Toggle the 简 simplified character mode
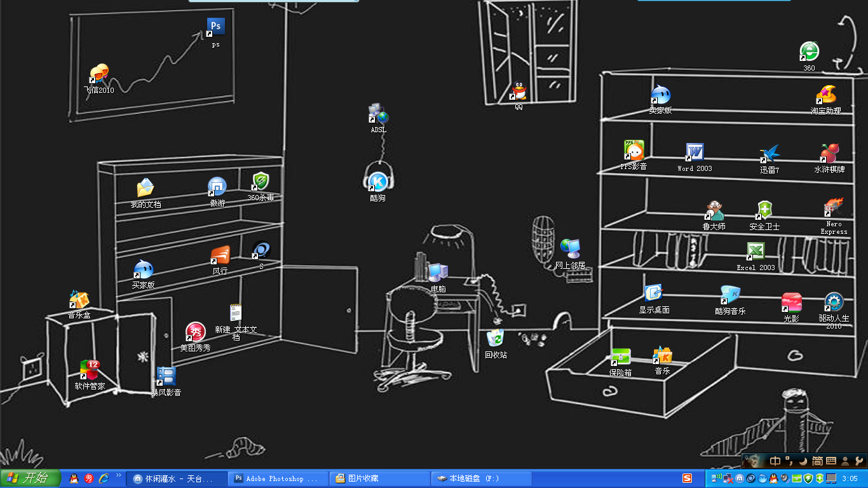Image resolution: width=868 pixels, height=488 pixels. click(817, 461)
